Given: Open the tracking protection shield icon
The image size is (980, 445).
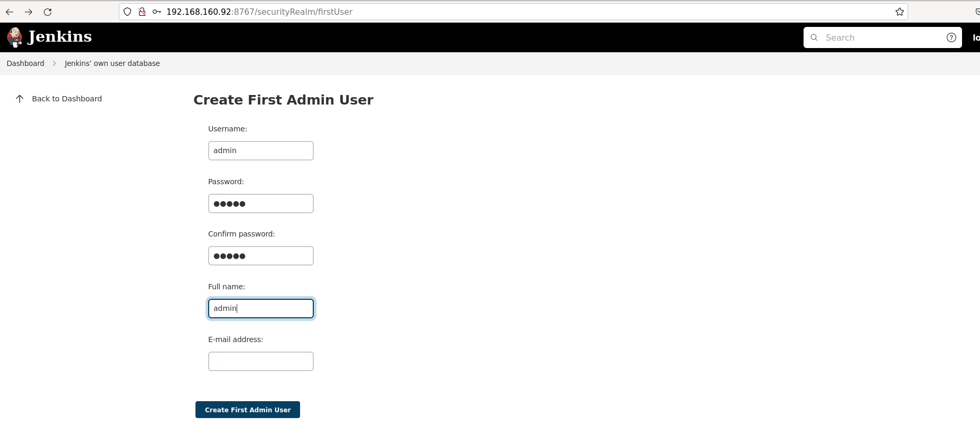Looking at the screenshot, I should click(127, 12).
